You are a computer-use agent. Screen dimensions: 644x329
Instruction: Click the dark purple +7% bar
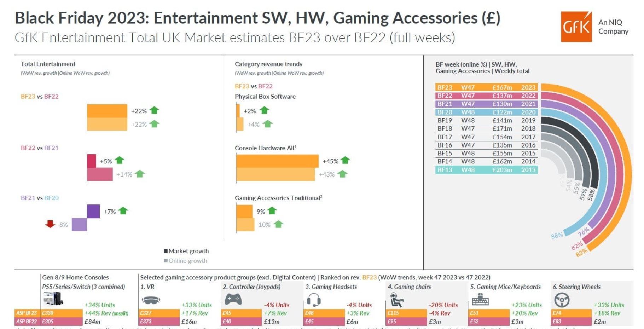93,211
